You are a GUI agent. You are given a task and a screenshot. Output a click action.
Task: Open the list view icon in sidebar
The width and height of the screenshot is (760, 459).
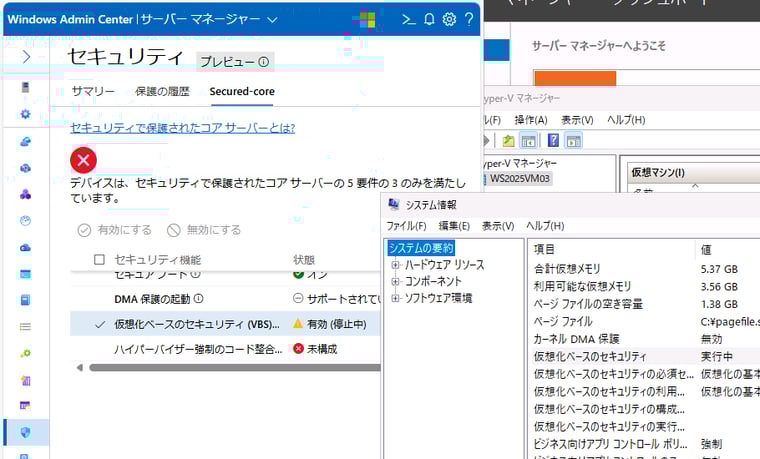(25, 327)
